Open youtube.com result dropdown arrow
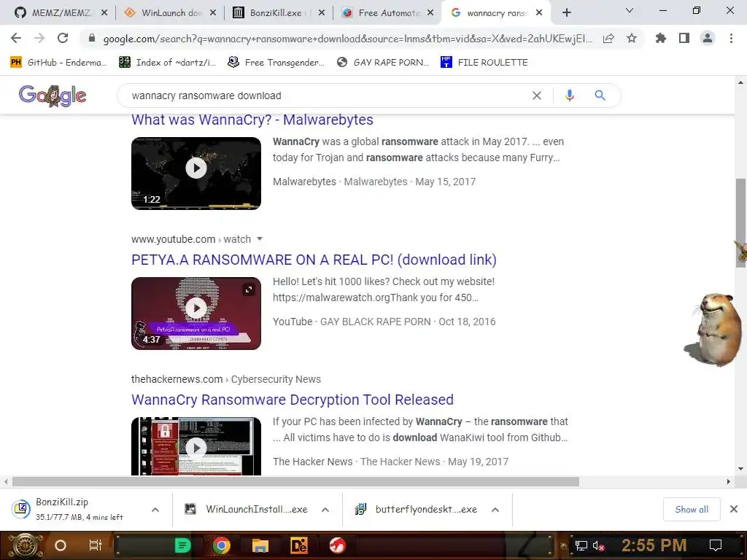747x560 pixels. coord(260,239)
